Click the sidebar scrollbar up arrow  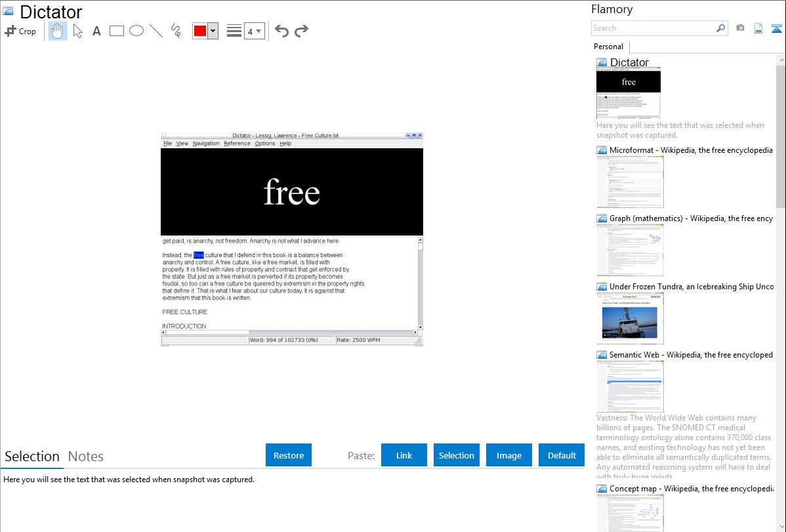pos(781,60)
